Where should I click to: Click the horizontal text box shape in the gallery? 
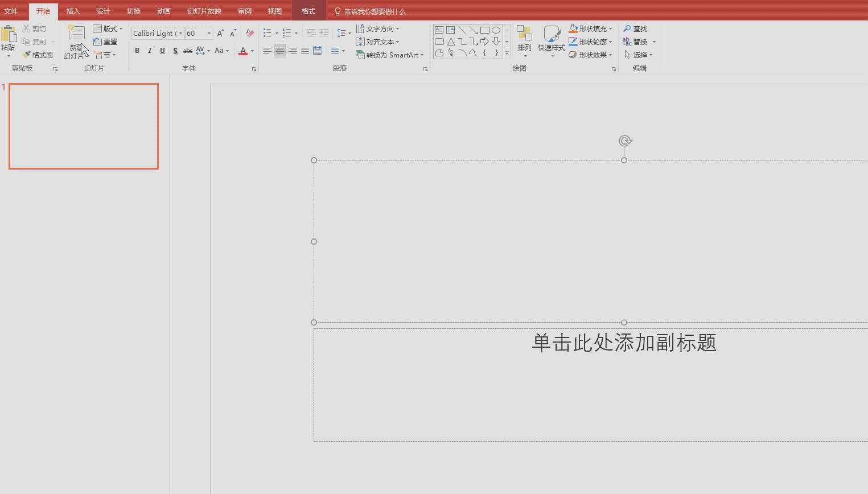(x=439, y=30)
